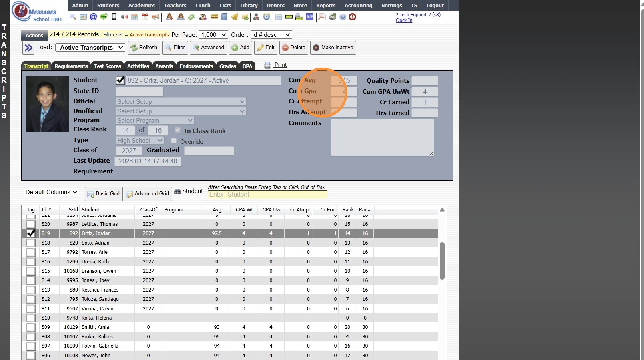Open the blue help question icon
This screenshot has width=644, height=360.
point(343,17)
